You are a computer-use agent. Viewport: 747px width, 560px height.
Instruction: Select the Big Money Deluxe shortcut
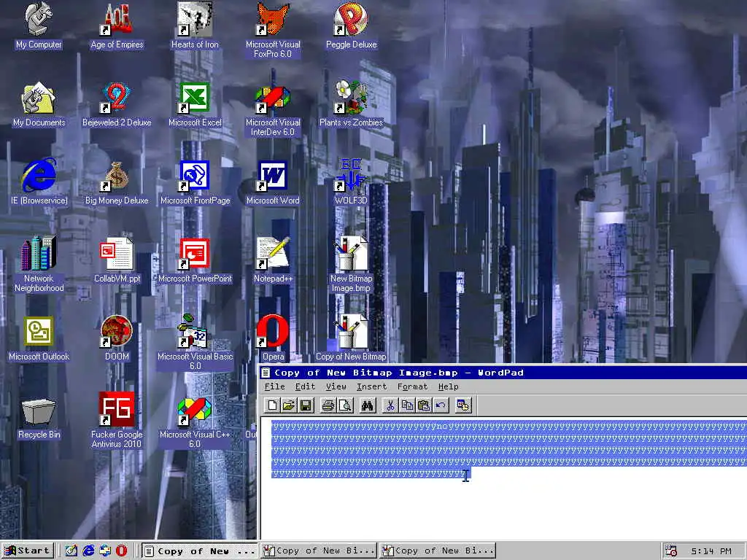click(117, 182)
